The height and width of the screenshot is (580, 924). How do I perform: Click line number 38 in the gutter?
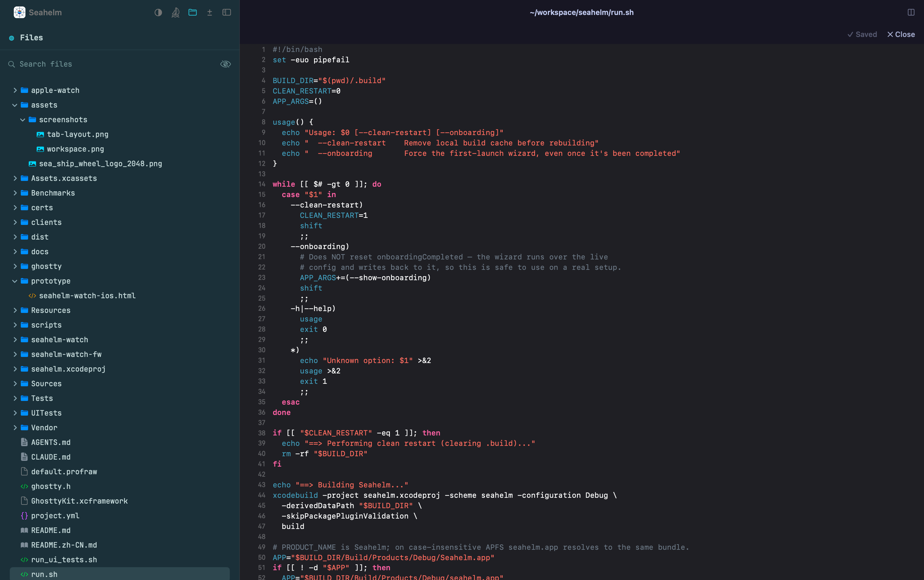pyautogui.click(x=262, y=433)
